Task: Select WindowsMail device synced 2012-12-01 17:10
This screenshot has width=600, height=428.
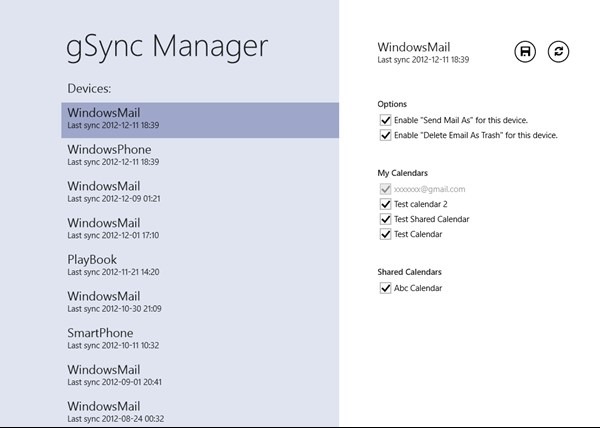Action: pyautogui.click(x=200, y=228)
